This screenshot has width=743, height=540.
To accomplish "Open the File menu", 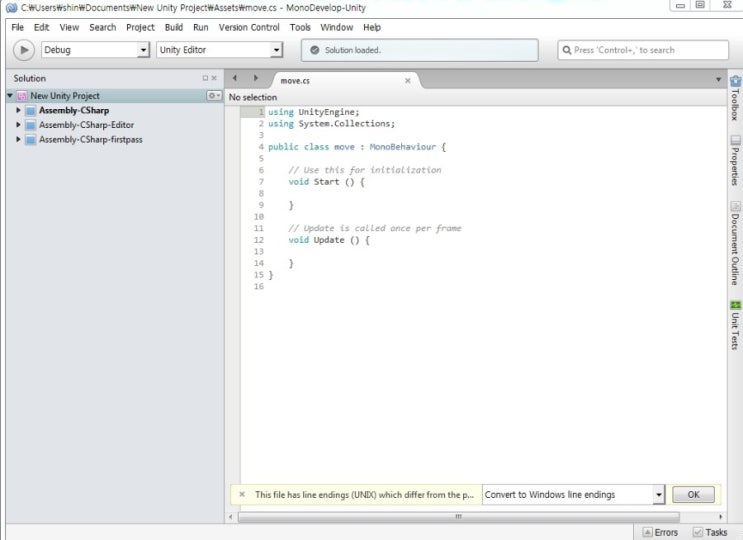I will [18, 27].
